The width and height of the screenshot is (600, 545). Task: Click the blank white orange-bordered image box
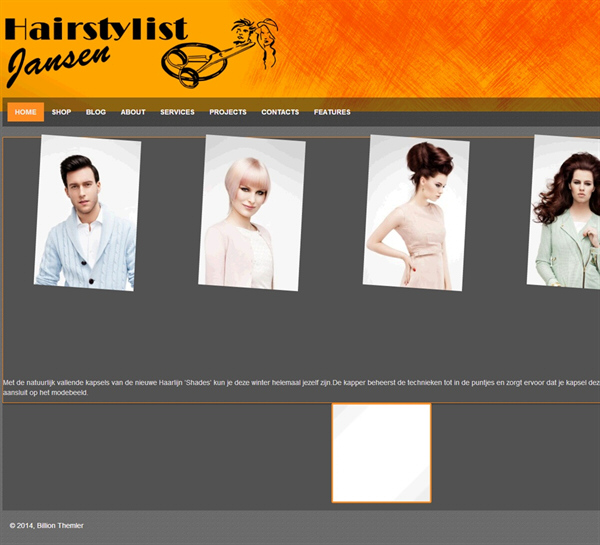(x=382, y=453)
